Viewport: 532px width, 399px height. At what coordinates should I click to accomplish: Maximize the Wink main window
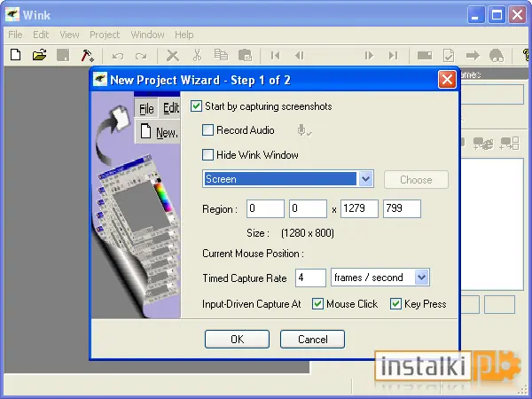[497, 15]
